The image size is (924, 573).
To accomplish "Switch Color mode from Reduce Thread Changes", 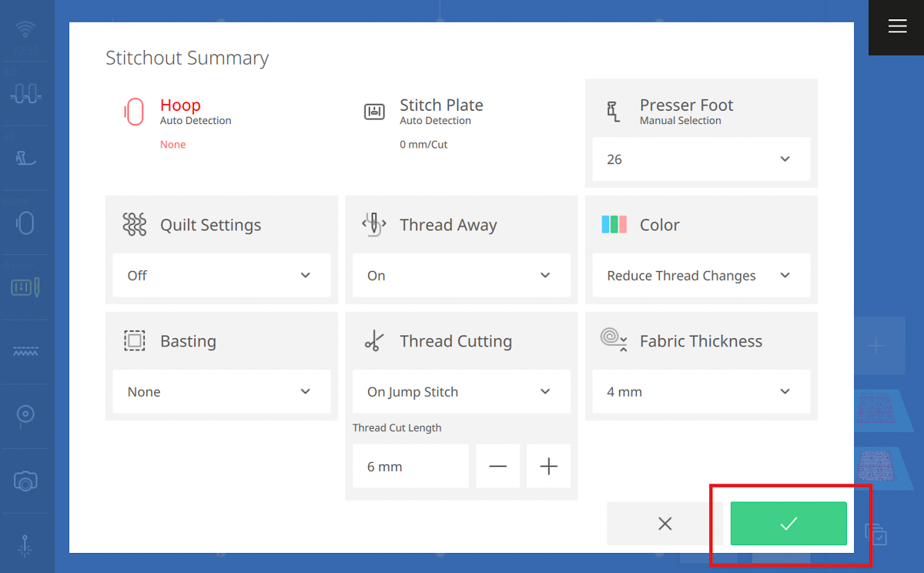I will pyautogui.click(x=701, y=275).
